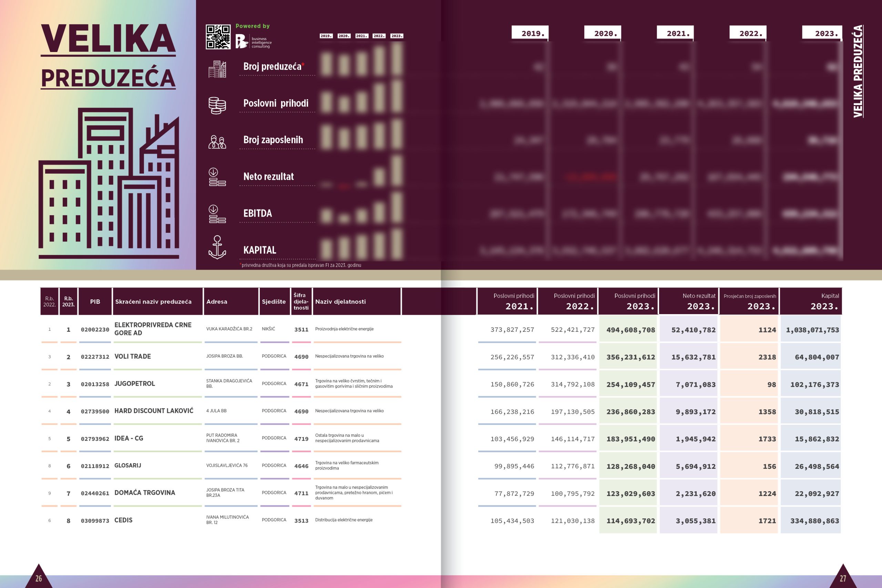Select the JUGOPETROL company name

pyautogui.click(x=135, y=384)
